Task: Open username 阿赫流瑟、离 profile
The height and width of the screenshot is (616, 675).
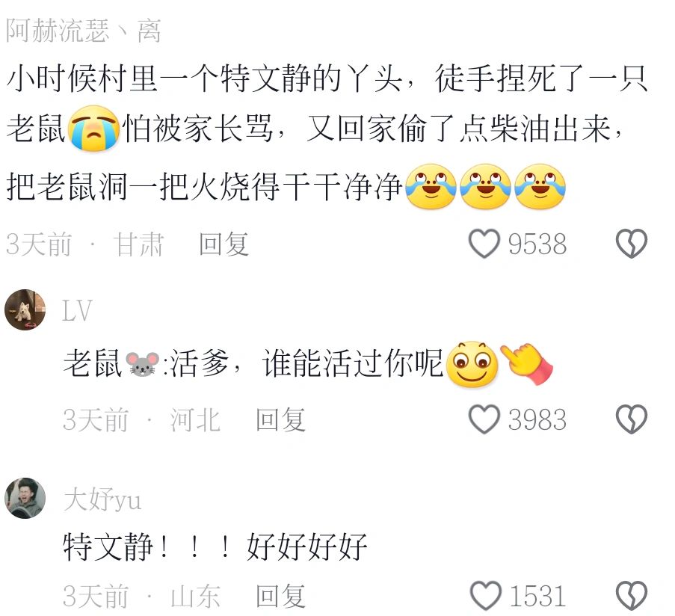Action: point(84,31)
